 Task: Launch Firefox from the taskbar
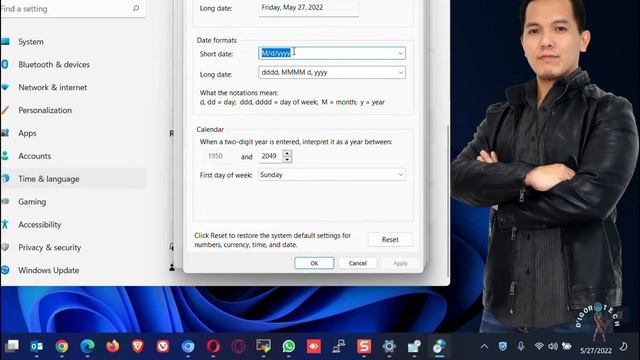click(x=113, y=346)
